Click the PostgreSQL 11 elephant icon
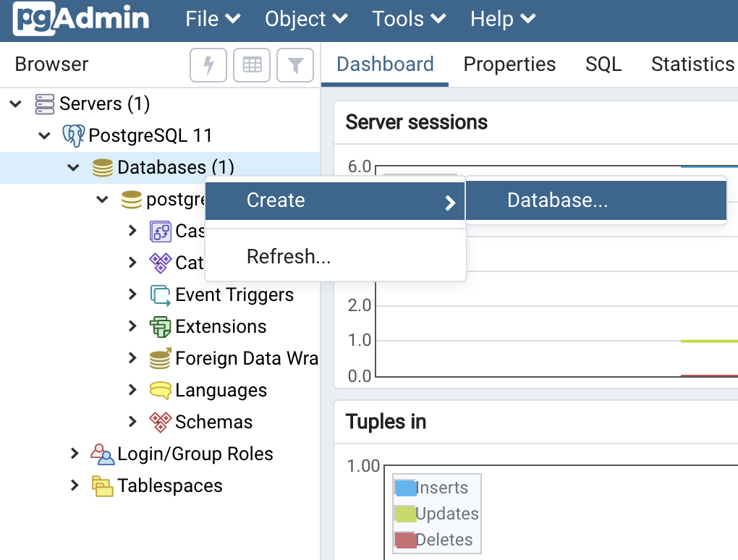Image resolution: width=738 pixels, height=560 pixels. click(74, 135)
